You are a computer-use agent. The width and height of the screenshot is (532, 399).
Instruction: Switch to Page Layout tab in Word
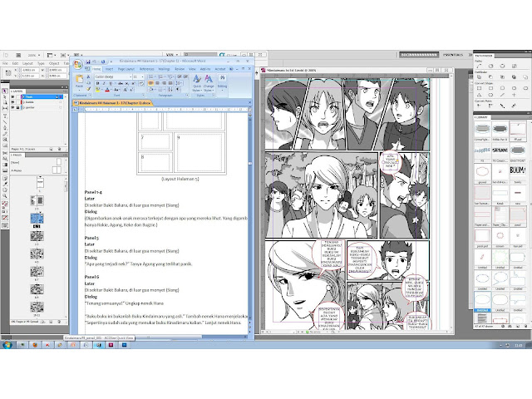click(x=126, y=69)
